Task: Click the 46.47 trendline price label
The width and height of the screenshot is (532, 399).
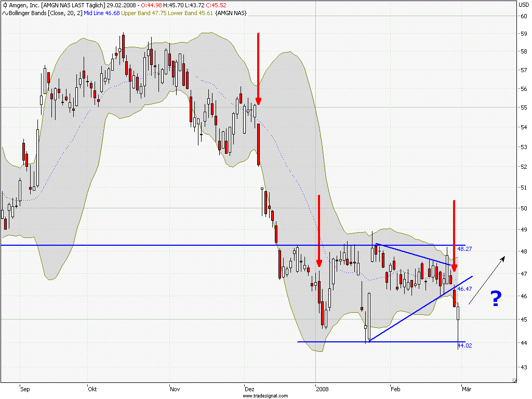Action: [x=464, y=289]
